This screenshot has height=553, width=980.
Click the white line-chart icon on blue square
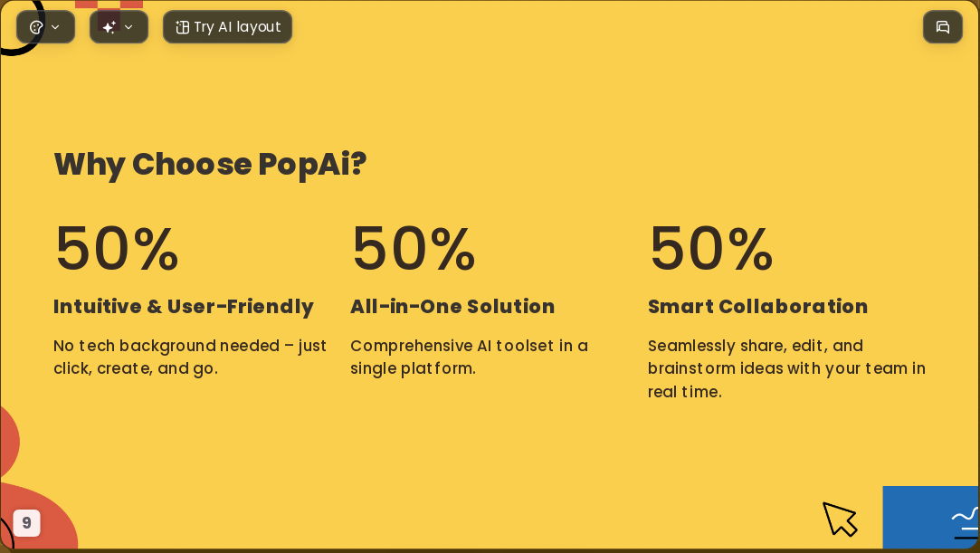[966, 523]
